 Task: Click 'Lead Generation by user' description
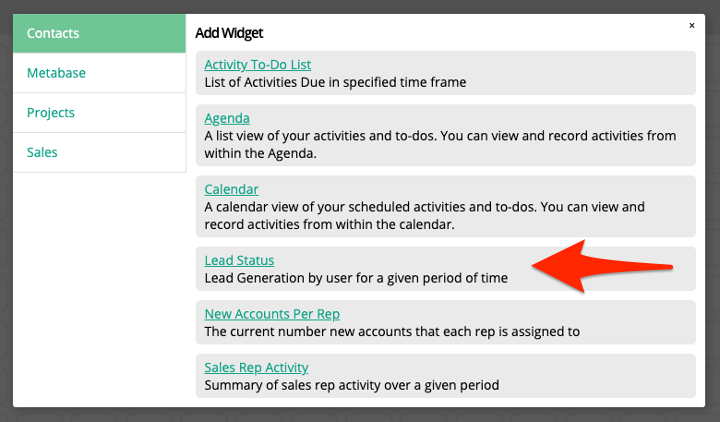coord(356,278)
